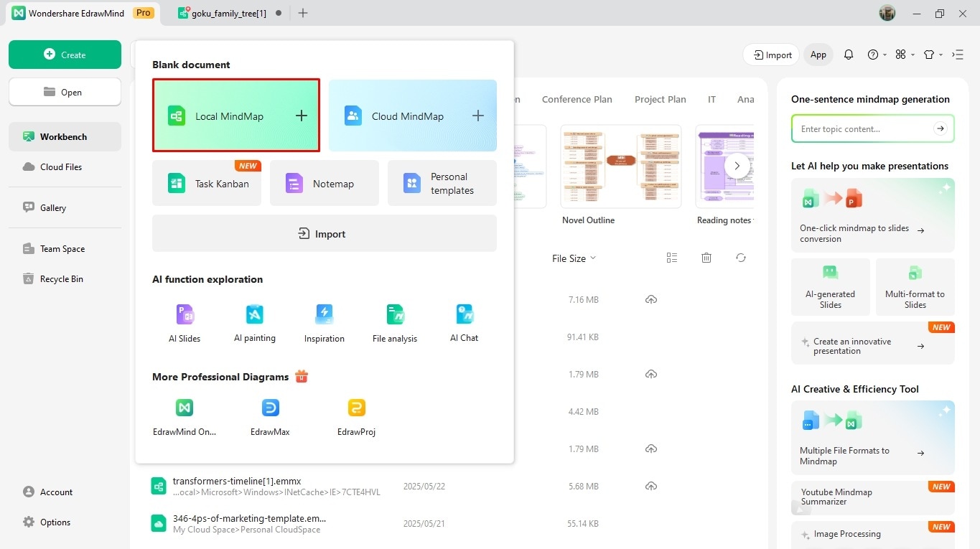The height and width of the screenshot is (549, 980).
Task: Open EdrawMax diagram app
Action: tap(271, 418)
